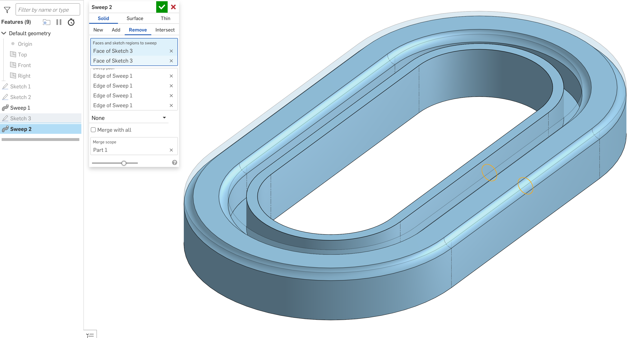644x338 pixels.
Task: Click the pause rollback bars icon
Action: (59, 22)
